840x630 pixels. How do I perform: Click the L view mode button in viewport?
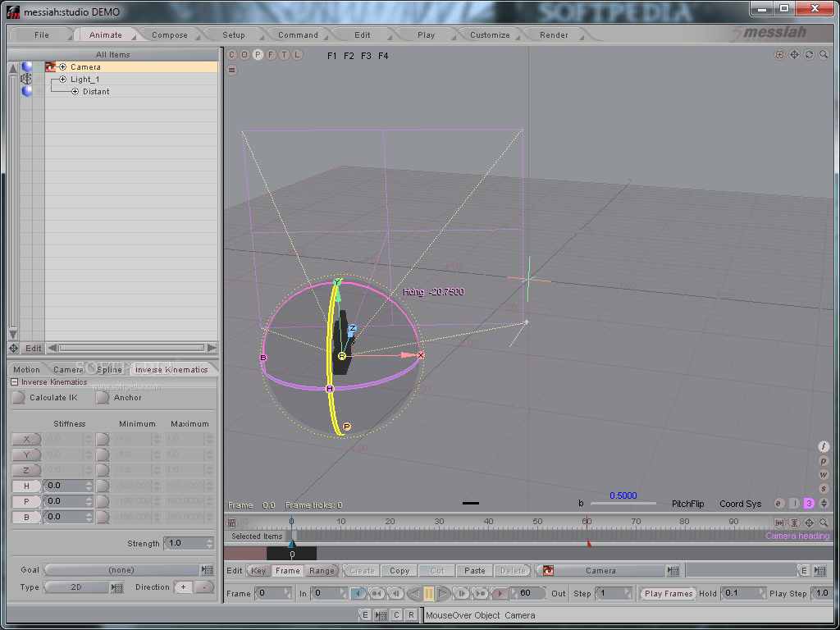pyautogui.click(x=297, y=55)
